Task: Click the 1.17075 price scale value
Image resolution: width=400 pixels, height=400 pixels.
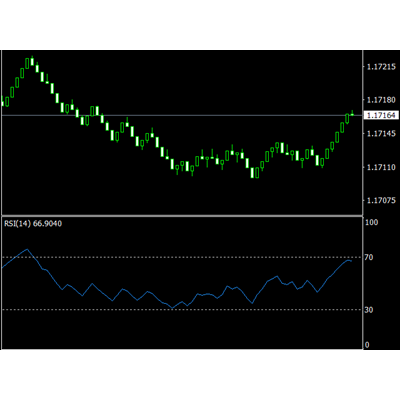Action: pos(381,200)
